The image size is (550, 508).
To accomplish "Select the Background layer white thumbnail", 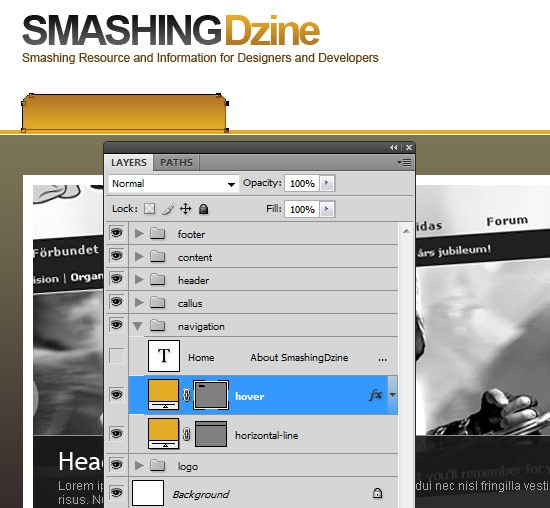I will pos(148,493).
